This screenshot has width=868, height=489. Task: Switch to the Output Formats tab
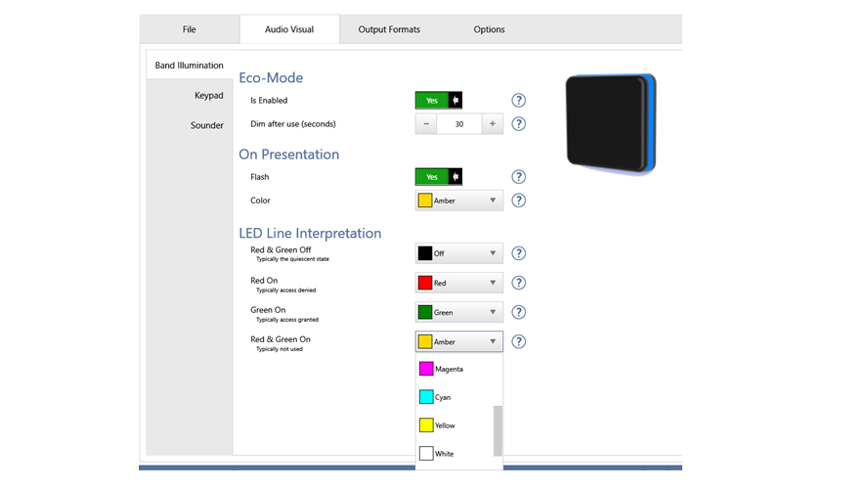(x=389, y=29)
